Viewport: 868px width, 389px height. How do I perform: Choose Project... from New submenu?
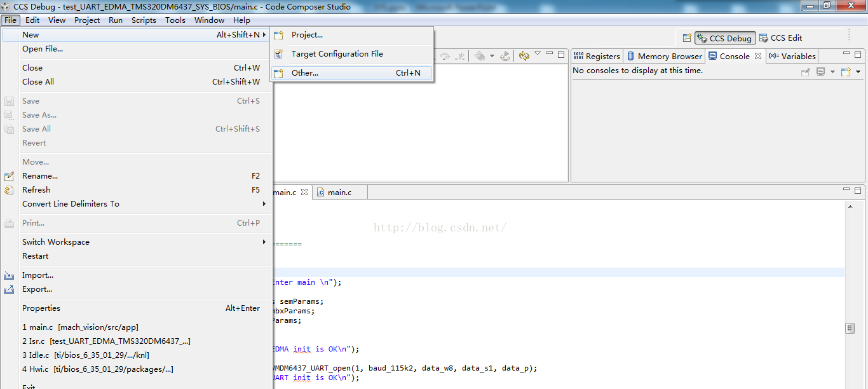pyautogui.click(x=352, y=35)
